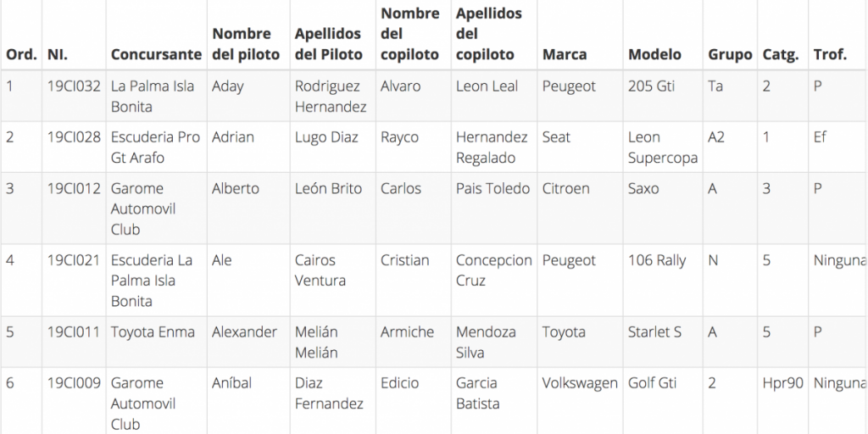Click the 'Catg.' column header

tap(780, 54)
